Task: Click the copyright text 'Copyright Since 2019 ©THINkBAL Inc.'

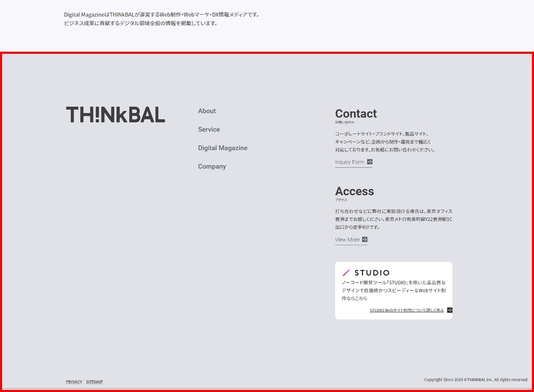Action: pyautogui.click(x=458, y=379)
